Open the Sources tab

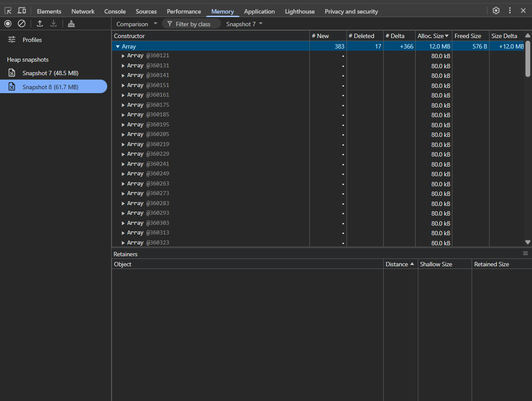pos(146,11)
